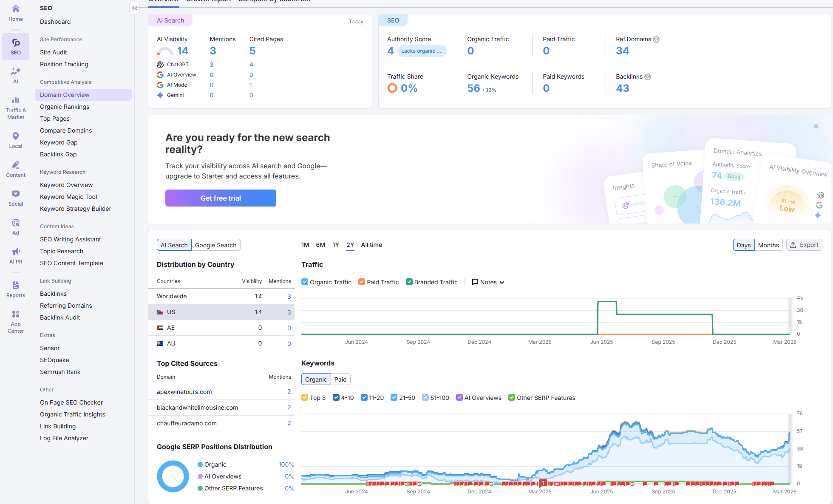
Task: Disable the Paid Traffic checkbox
Action: click(x=362, y=282)
